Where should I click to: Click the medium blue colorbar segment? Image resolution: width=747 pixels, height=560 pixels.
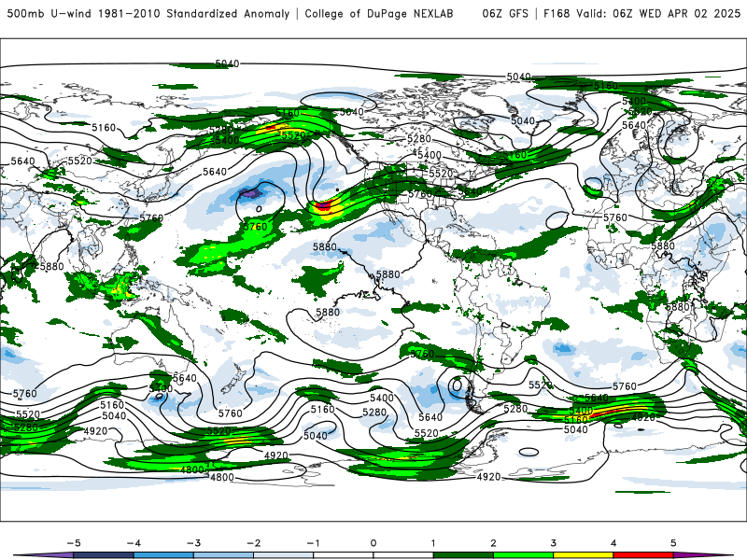click(163, 555)
